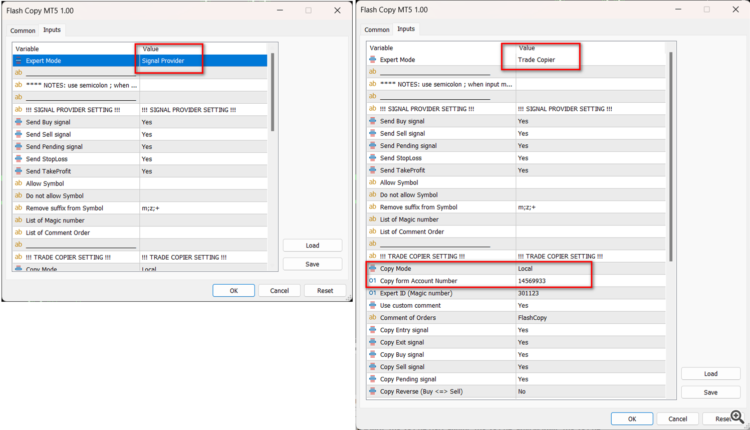
Task: Click the magnifier zoom icon in the corner
Action: tap(737, 417)
